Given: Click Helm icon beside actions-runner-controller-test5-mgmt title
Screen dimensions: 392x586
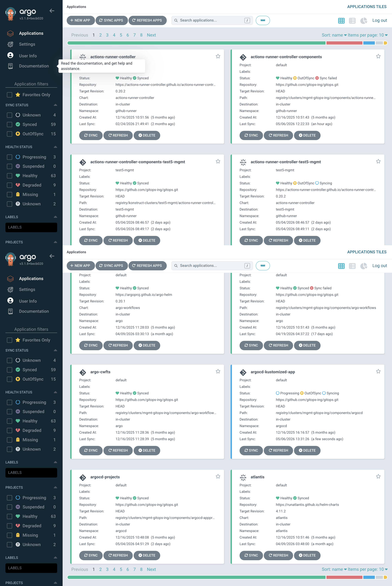Looking at the screenshot, I should point(243,162).
